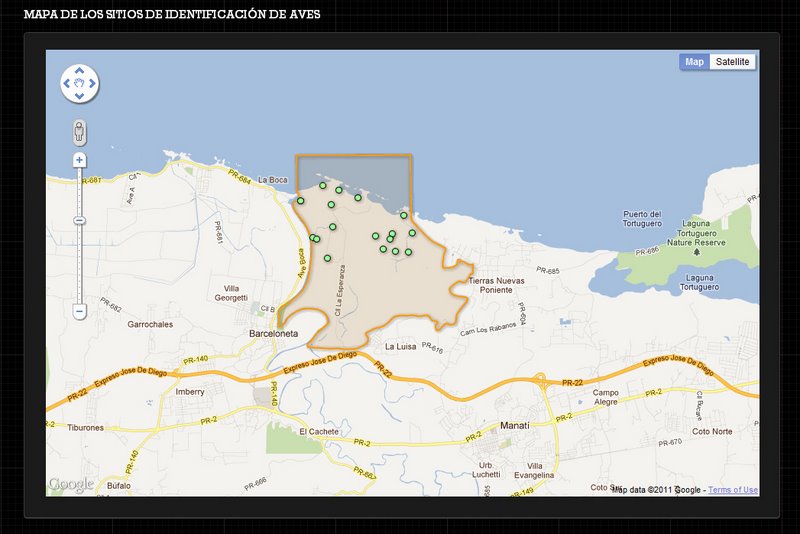Pan the map left with the arrow

68,84
